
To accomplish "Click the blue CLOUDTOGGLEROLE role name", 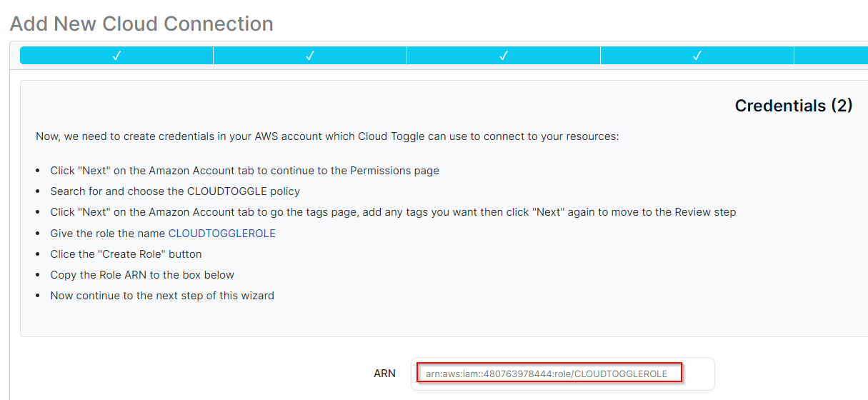I will coord(221,234).
